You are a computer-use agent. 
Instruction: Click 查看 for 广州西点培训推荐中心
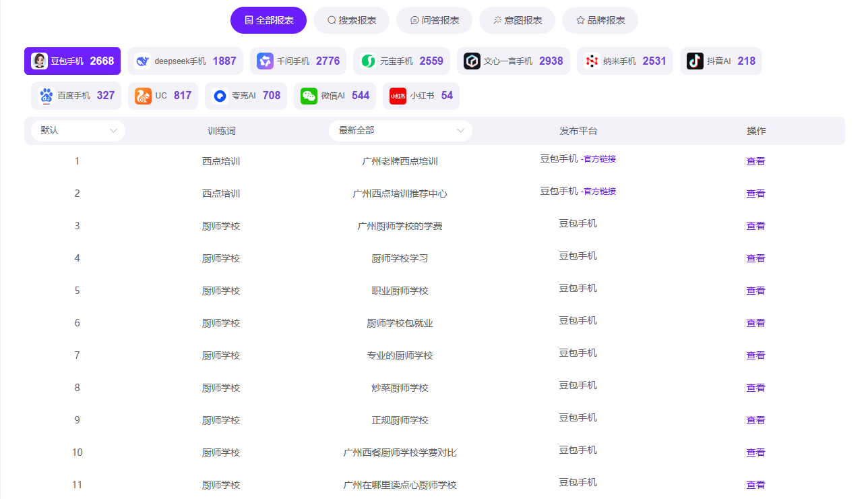[755, 194]
